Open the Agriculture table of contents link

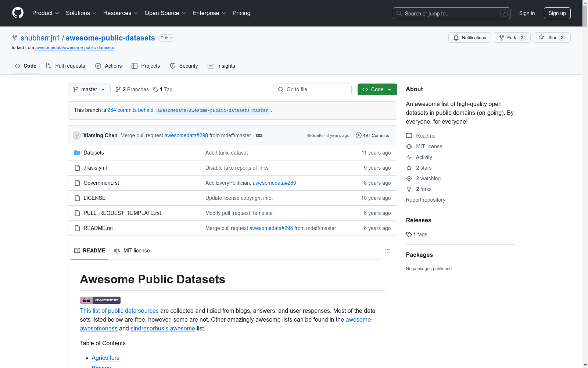click(105, 358)
